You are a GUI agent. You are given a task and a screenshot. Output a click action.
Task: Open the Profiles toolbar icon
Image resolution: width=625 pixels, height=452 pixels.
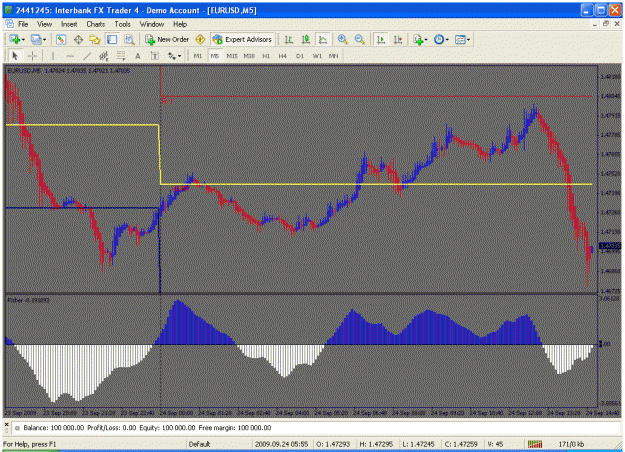point(36,39)
